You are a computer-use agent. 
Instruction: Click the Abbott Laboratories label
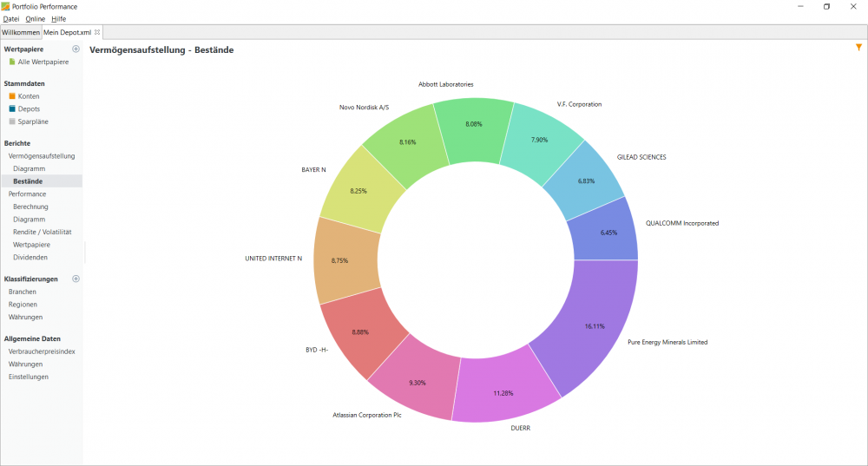pos(445,84)
